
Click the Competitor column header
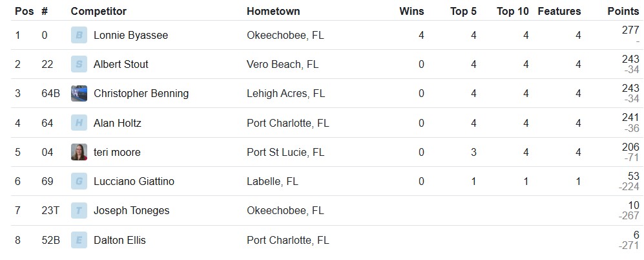[x=99, y=11]
